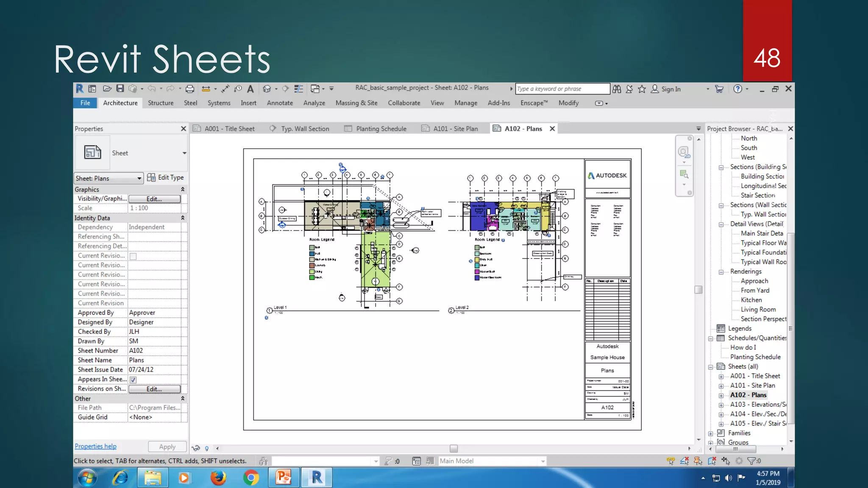This screenshot has width=868, height=488.
Task: Click the Steering Wheels 2D navigation icon
Action: tap(684, 152)
